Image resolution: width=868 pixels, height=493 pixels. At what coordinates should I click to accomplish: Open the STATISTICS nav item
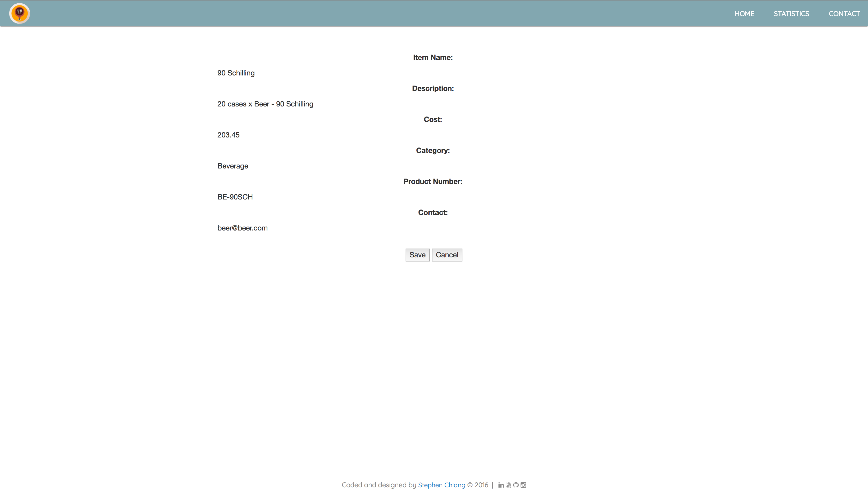(791, 14)
